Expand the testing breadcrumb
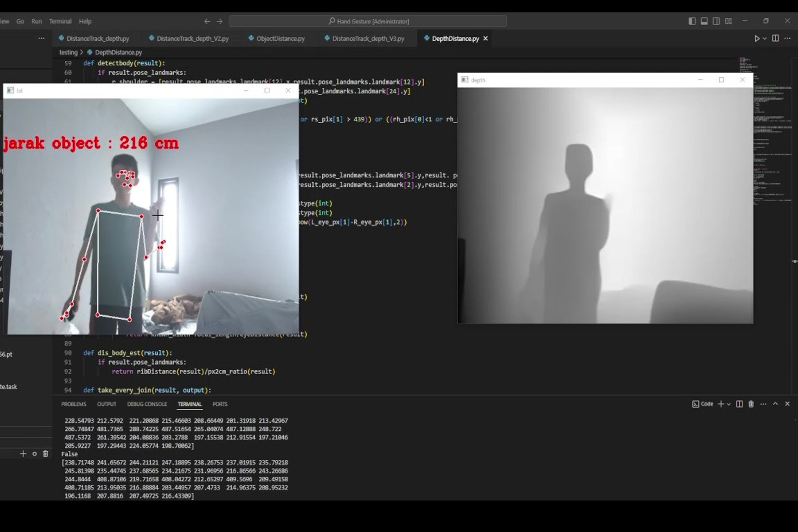The height and width of the screenshot is (532, 798). coord(69,52)
